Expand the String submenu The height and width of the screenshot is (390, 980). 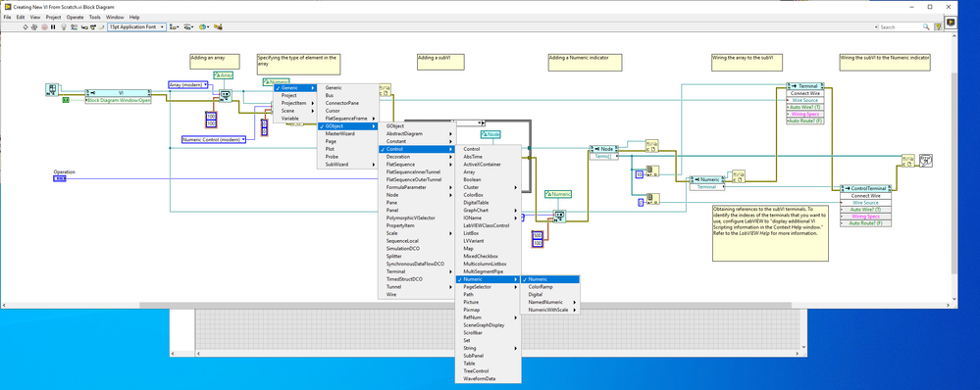(x=489, y=348)
